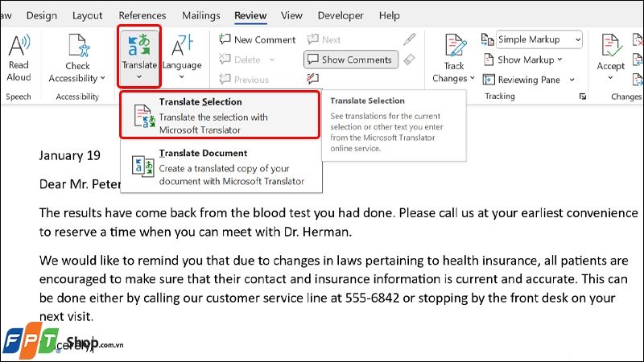Viewport: 644px width, 362px height.
Task: Open the Help tab
Action: pyautogui.click(x=389, y=15)
